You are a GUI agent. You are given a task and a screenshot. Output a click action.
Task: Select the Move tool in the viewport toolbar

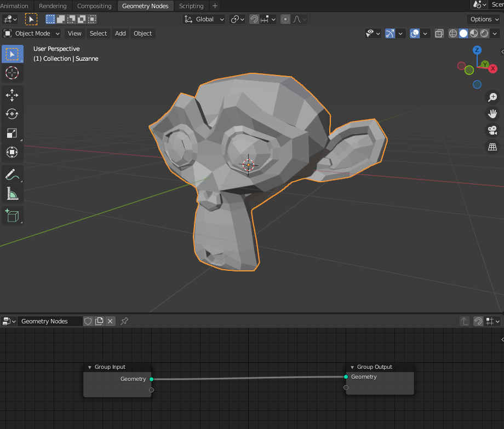[12, 95]
